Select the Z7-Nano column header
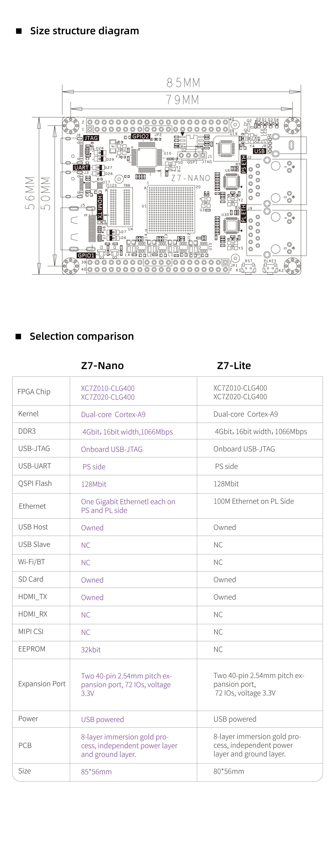 (x=102, y=366)
